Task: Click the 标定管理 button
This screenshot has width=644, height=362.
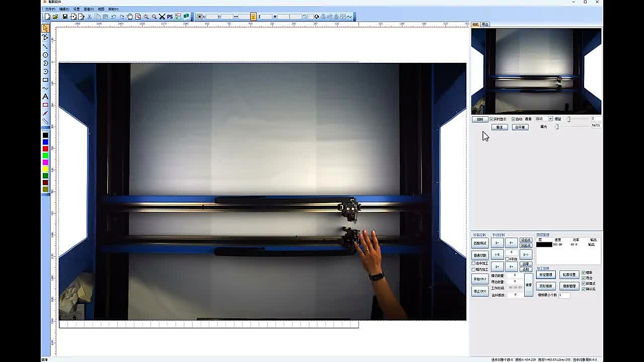Action: (x=545, y=275)
